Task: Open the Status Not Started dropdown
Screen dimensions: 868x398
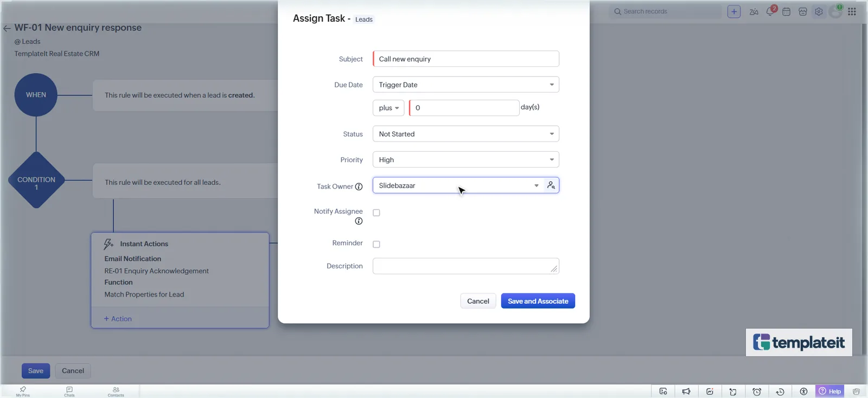Action: [x=466, y=134]
